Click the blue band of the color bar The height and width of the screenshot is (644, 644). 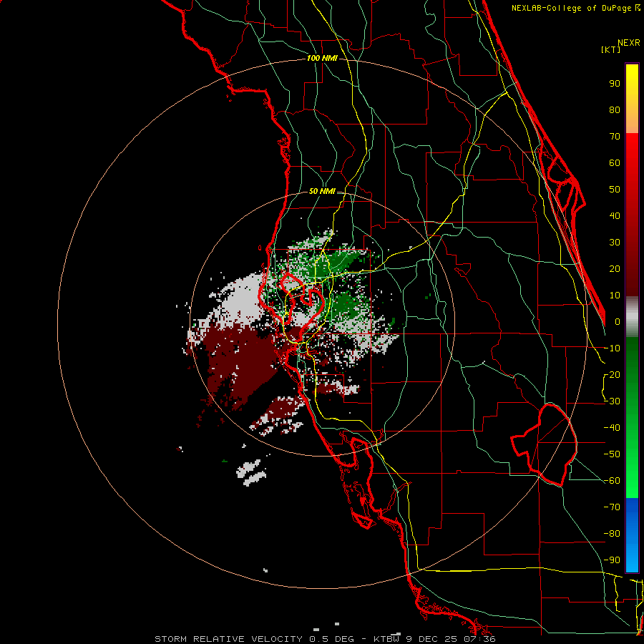coord(632,535)
